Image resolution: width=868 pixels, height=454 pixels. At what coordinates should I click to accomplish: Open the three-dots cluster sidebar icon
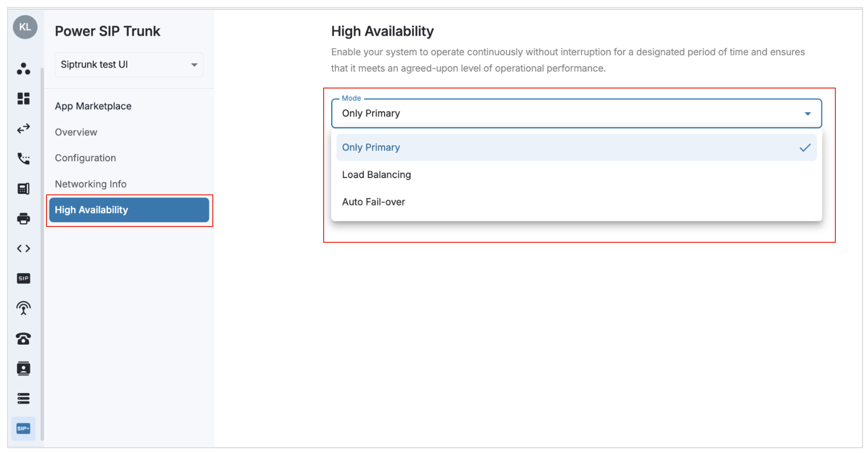tap(23, 69)
